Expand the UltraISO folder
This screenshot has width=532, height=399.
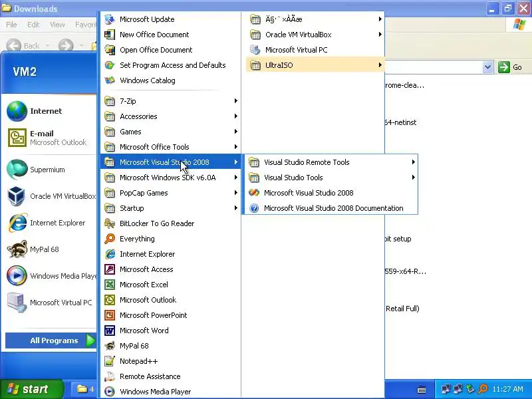point(315,65)
